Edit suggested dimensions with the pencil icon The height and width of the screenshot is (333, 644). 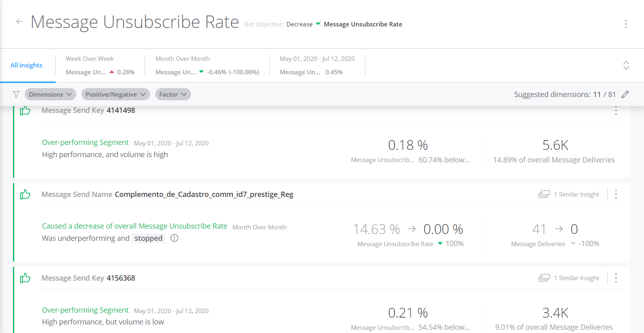pos(625,94)
